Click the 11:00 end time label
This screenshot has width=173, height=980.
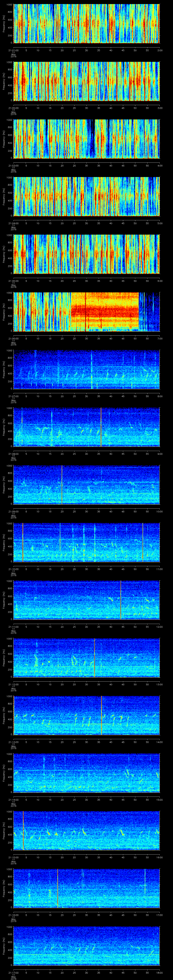click(x=159, y=569)
